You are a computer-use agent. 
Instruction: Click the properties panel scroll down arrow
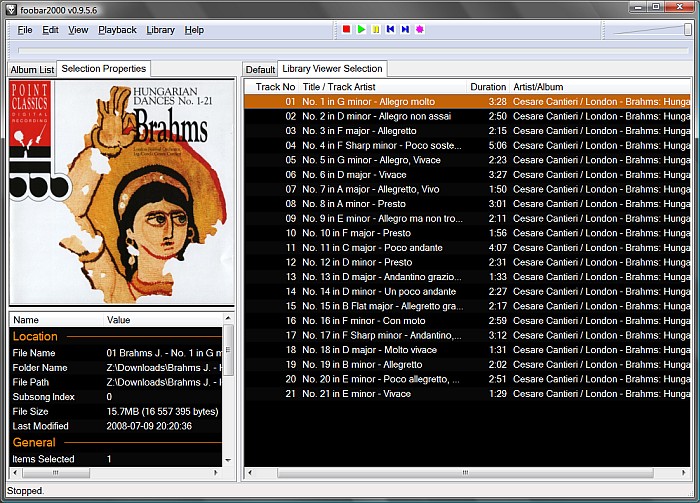[228, 460]
